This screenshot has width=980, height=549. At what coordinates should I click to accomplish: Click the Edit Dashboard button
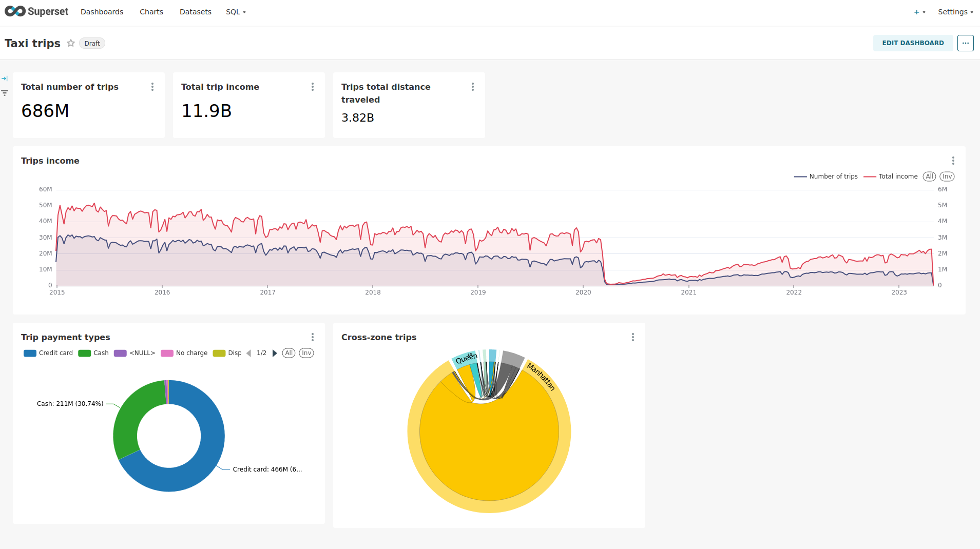pos(913,43)
